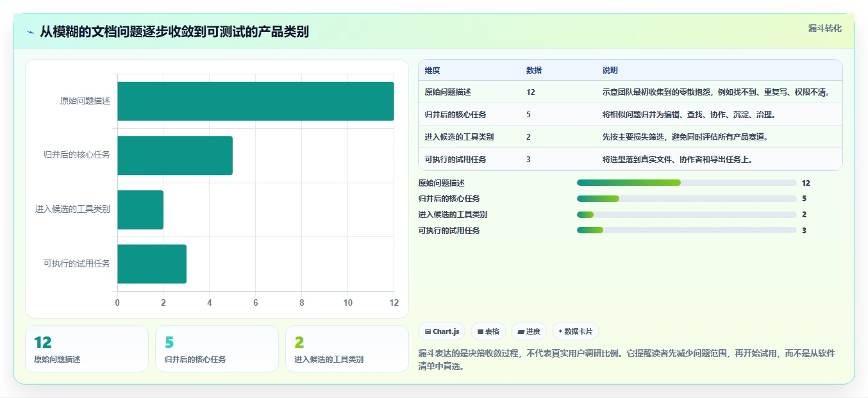Select the 进度 chip
Viewport: 868px width, 398px height.
[x=529, y=331]
